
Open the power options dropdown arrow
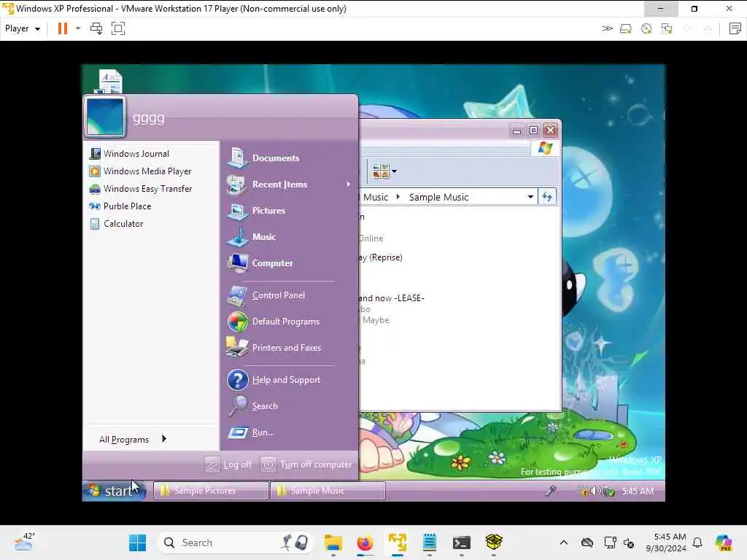[x=78, y=28]
